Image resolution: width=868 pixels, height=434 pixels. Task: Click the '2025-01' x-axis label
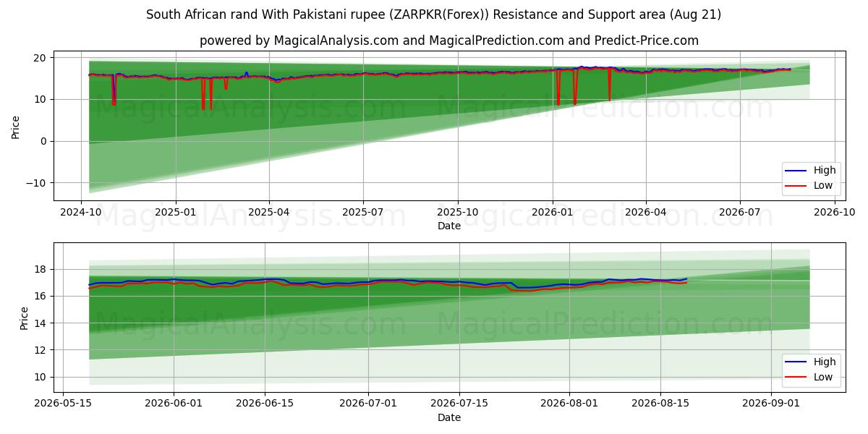pyautogui.click(x=176, y=213)
